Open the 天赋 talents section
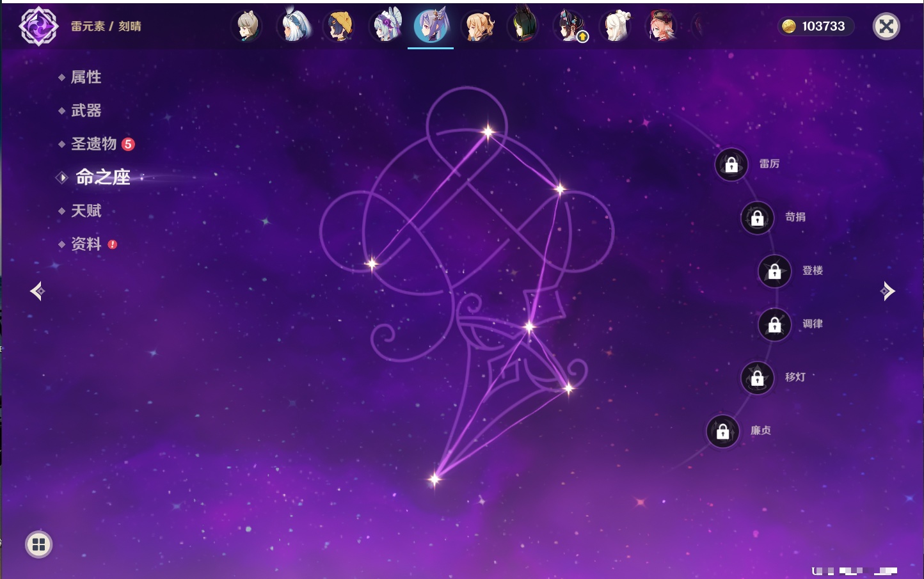924x579 pixels. tap(86, 210)
